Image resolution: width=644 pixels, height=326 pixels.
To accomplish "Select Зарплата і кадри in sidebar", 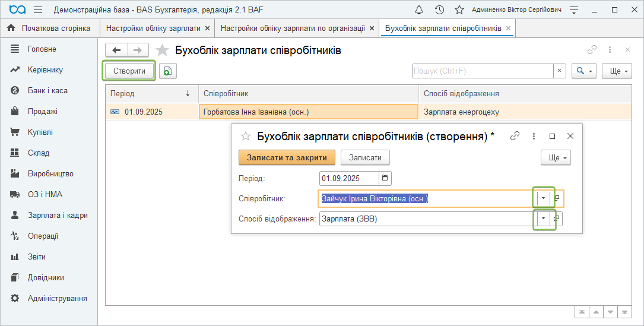I will 58,215.
